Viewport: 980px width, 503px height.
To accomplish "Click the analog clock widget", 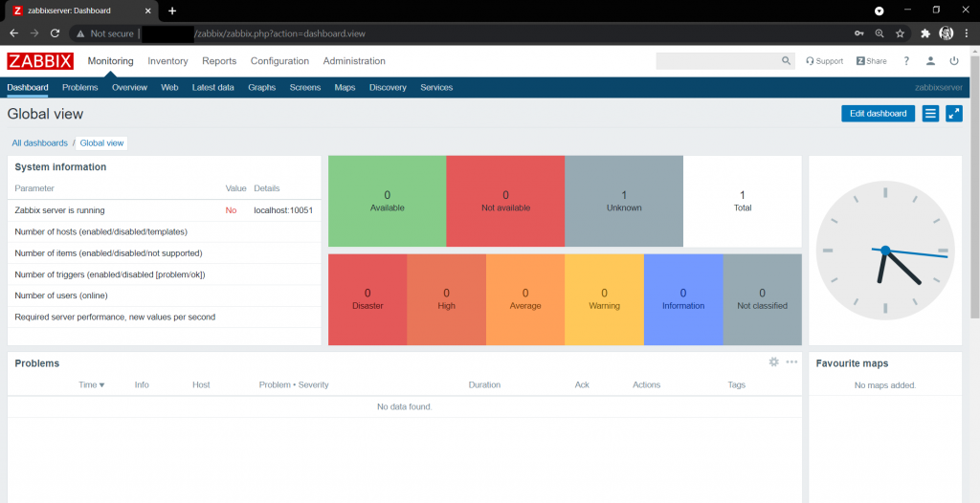I will (885, 251).
